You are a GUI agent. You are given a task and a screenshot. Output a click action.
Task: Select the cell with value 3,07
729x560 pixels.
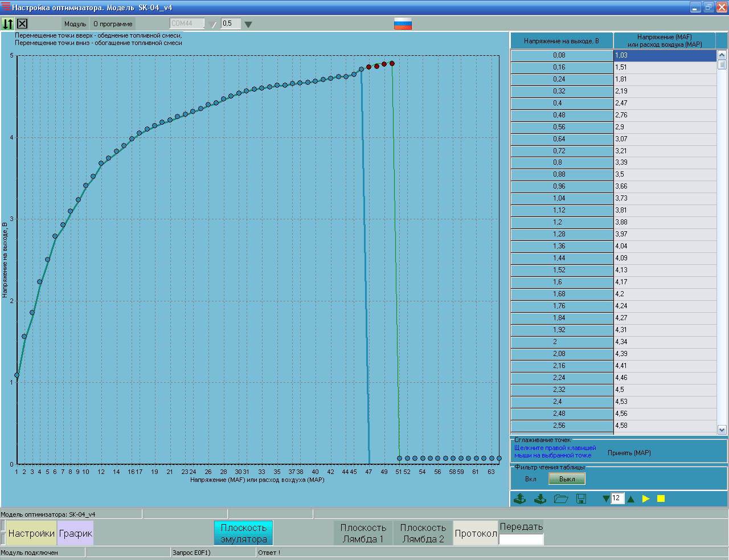click(665, 139)
